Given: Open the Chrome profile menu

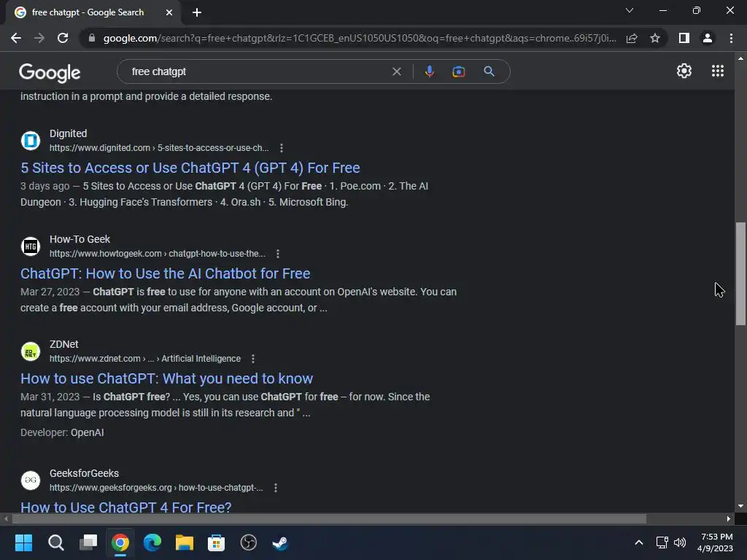Looking at the screenshot, I should [708, 38].
